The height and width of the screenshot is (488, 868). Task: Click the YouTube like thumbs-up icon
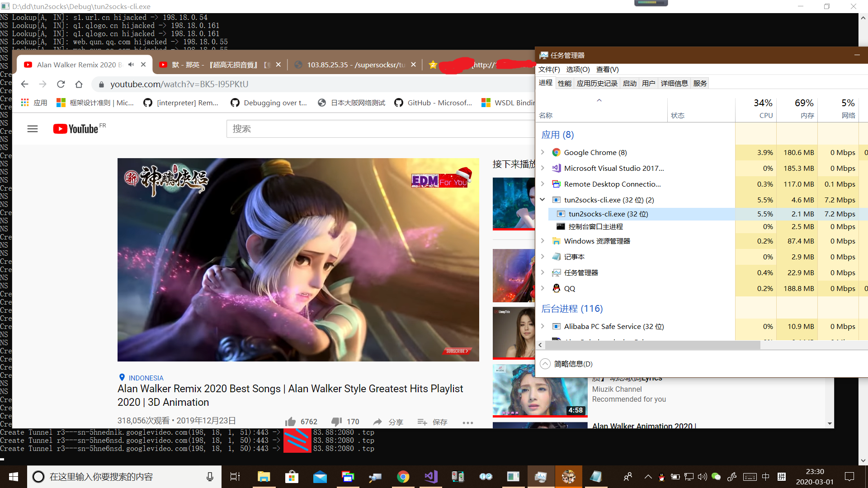pos(290,422)
